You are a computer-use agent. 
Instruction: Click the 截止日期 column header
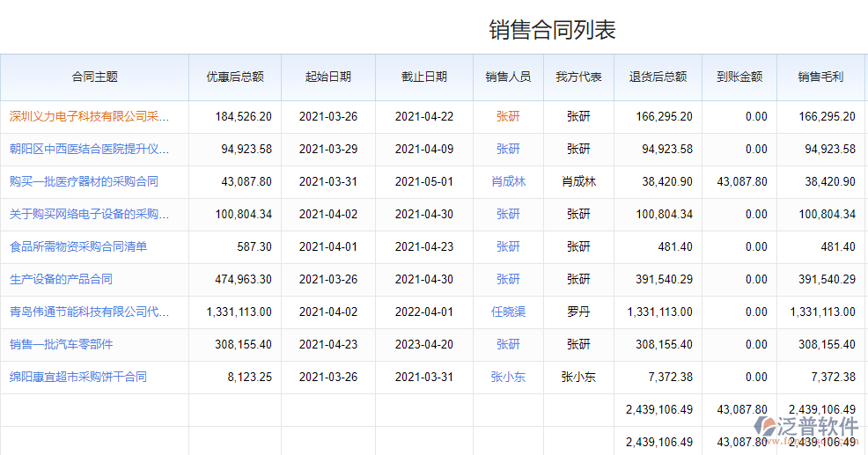coord(424,77)
